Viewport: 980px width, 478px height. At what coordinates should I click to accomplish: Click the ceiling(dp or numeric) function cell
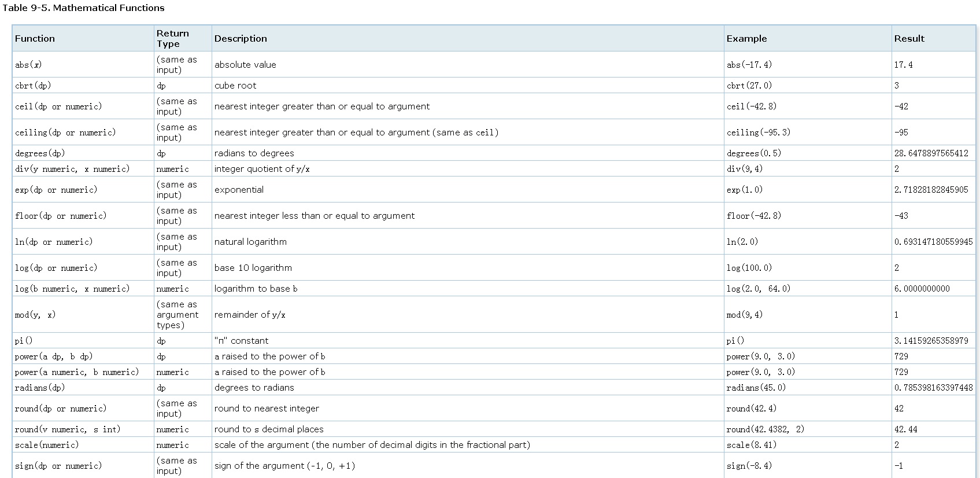[65, 133]
